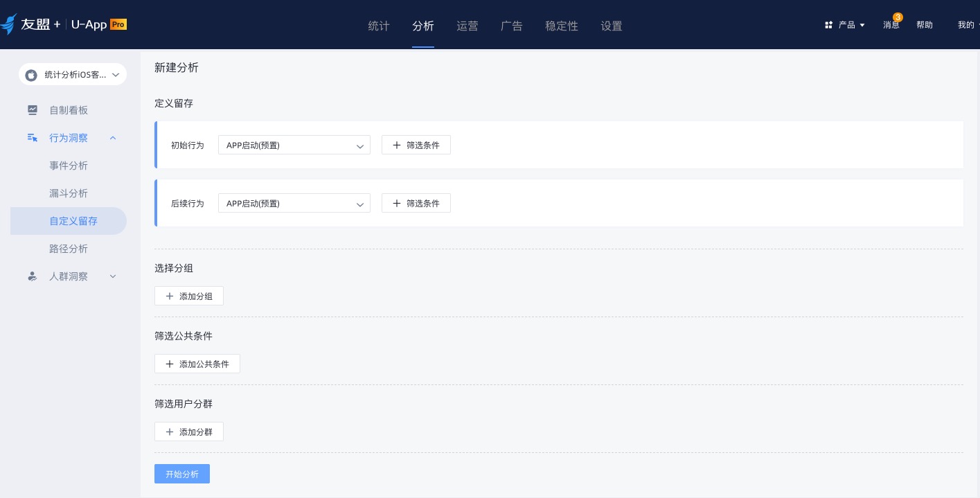Open the 设置 tab
The width and height of the screenshot is (980, 498).
(612, 26)
